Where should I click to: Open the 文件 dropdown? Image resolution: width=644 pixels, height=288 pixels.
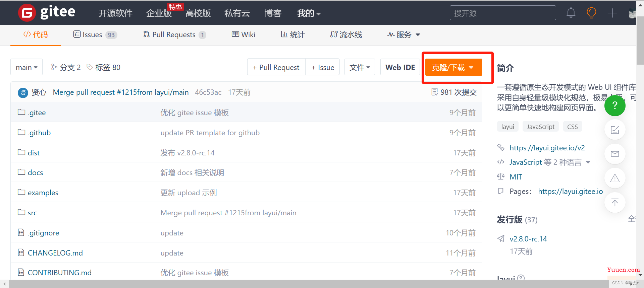[360, 67]
